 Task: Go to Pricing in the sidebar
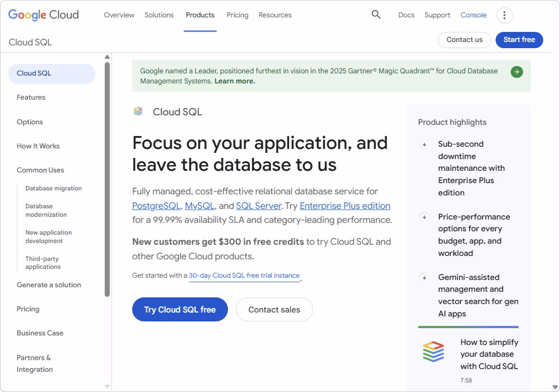pos(28,309)
